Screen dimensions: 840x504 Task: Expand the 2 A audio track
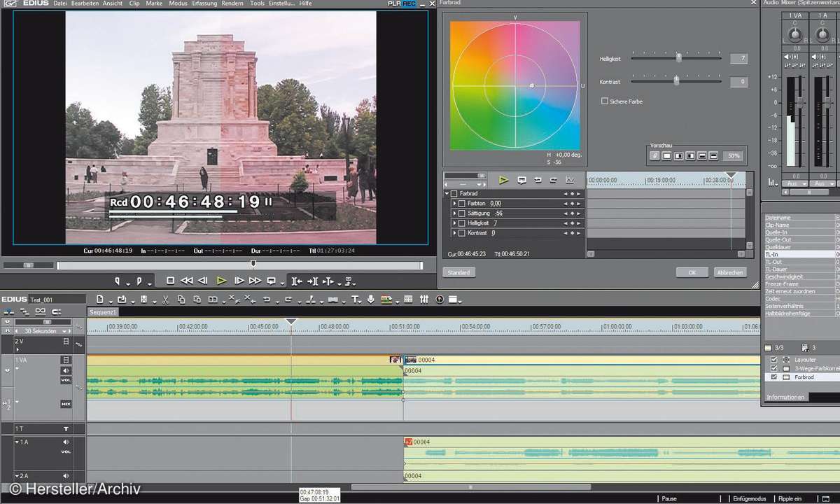[17, 476]
